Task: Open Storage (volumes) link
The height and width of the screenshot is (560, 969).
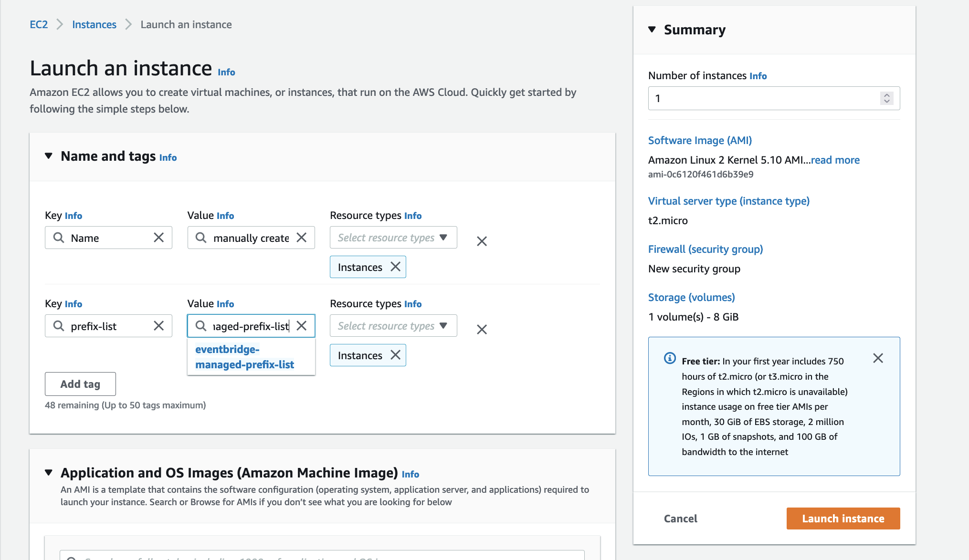Action: point(692,298)
